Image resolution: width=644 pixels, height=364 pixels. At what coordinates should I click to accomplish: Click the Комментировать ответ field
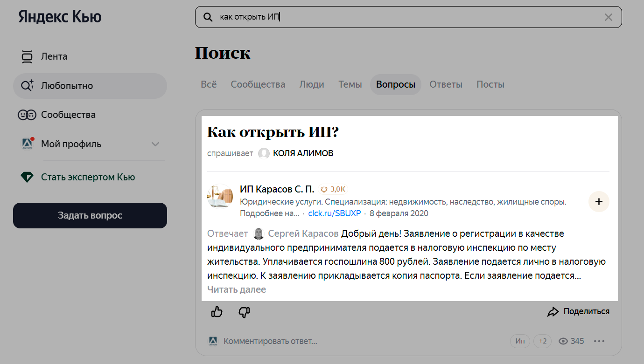click(x=270, y=341)
